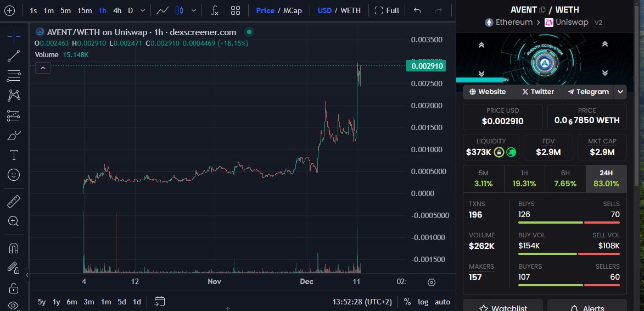This screenshot has height=311, width=644.
Task: Undo the last chart action
Action: (418, 10)
